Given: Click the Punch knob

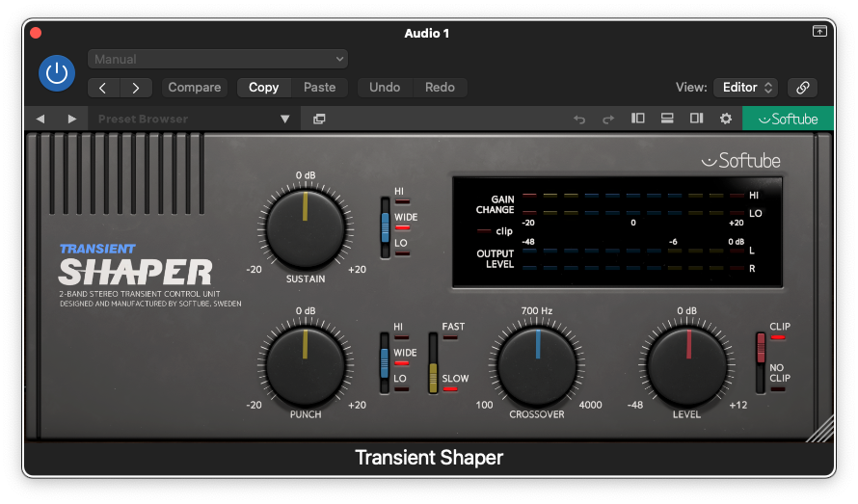Looking at the screenshot, I should click(306, 364).
